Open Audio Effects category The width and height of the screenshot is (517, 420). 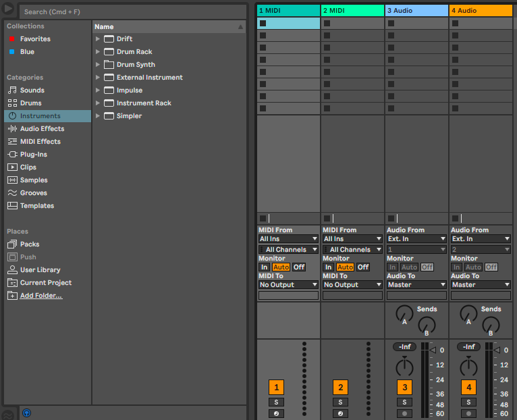(42, 129)
